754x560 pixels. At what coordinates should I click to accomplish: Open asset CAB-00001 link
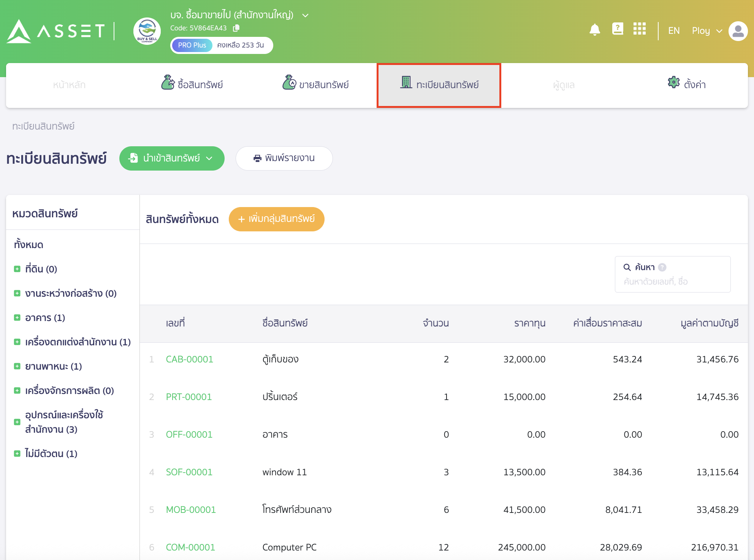point(189,359)
